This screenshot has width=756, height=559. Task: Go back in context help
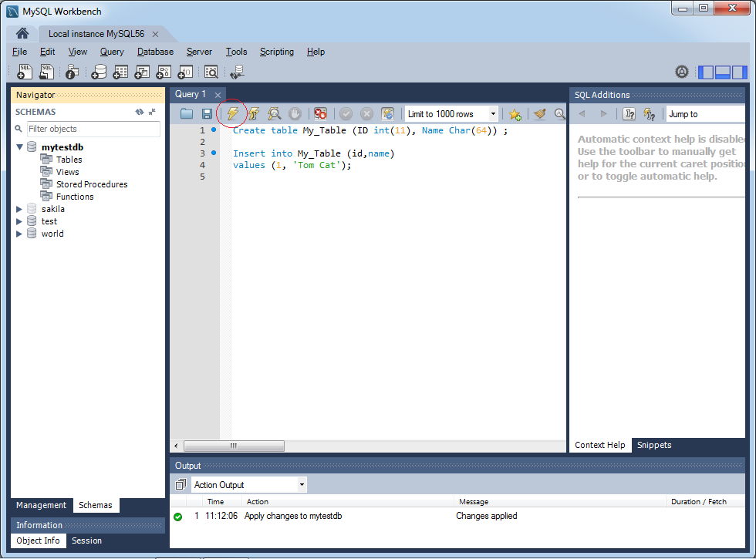point(582,114)
